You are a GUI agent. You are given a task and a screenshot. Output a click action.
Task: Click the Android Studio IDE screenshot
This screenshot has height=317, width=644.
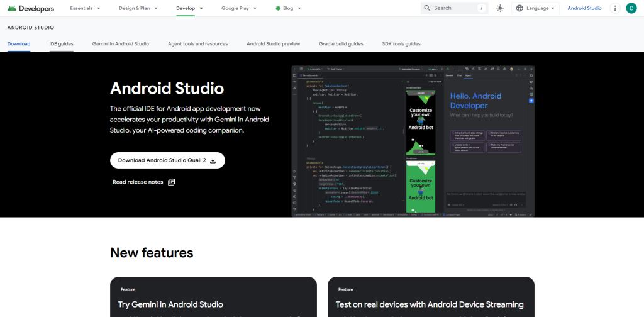413,142
